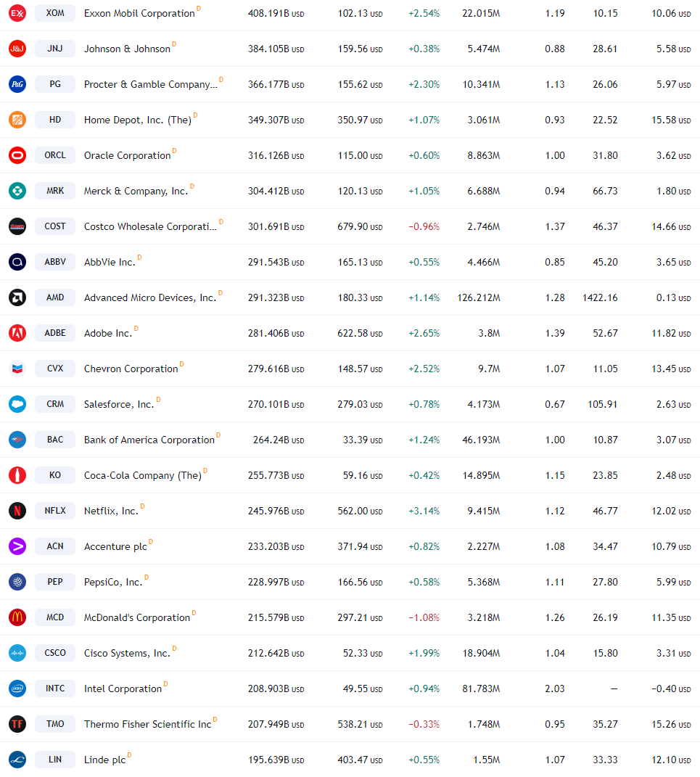Open McDonald's Corporation company link
The width and height of the screenshot is (700, 777).
click(136, 617)
